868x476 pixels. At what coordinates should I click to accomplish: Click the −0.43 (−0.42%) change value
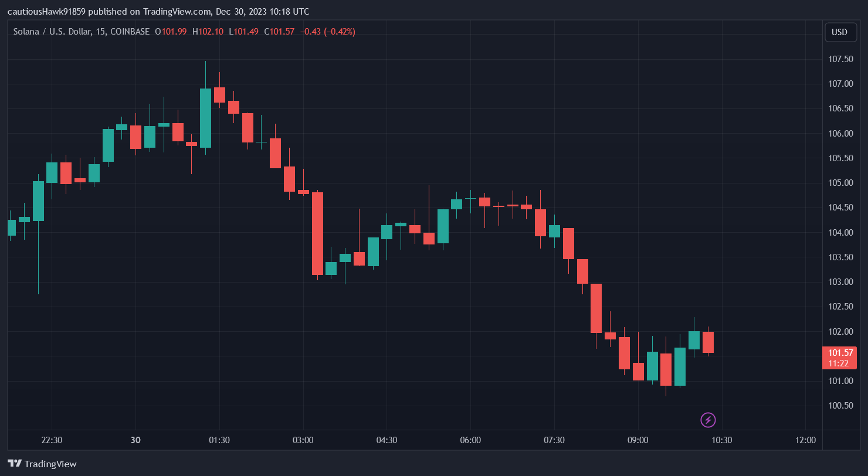coord(327,32)
